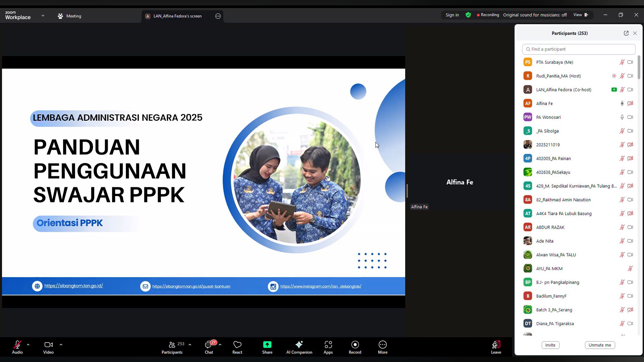Expand the Audio options chevron

coord(28,344)
